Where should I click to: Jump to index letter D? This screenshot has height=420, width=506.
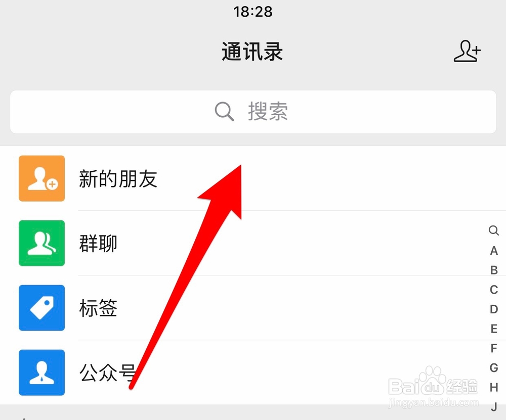(x=494, y=309)
